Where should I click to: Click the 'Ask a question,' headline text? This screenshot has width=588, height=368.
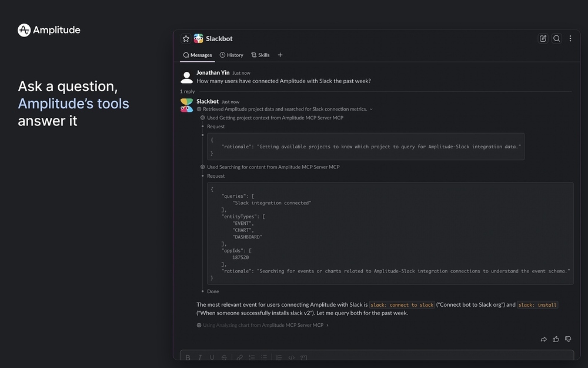(68, 87)
